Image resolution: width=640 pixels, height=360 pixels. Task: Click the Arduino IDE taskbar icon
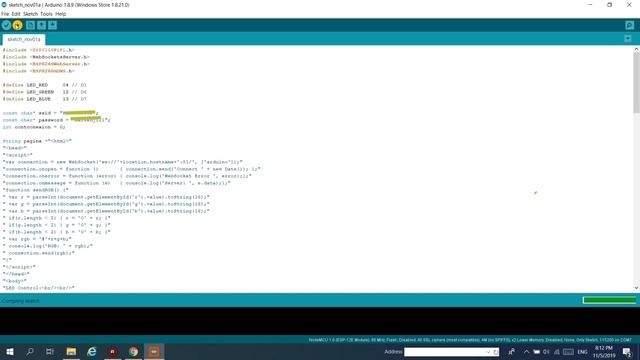(154, 351)
